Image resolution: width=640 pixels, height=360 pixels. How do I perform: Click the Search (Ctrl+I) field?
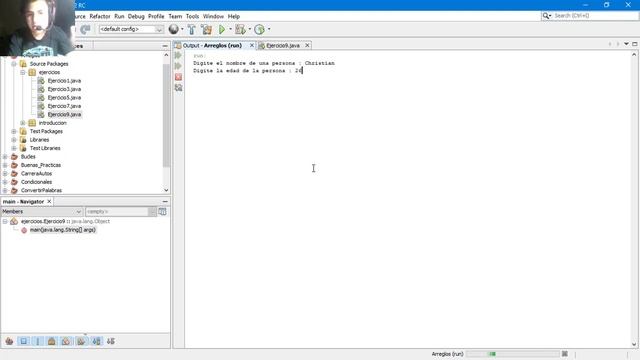pos(594,16)
